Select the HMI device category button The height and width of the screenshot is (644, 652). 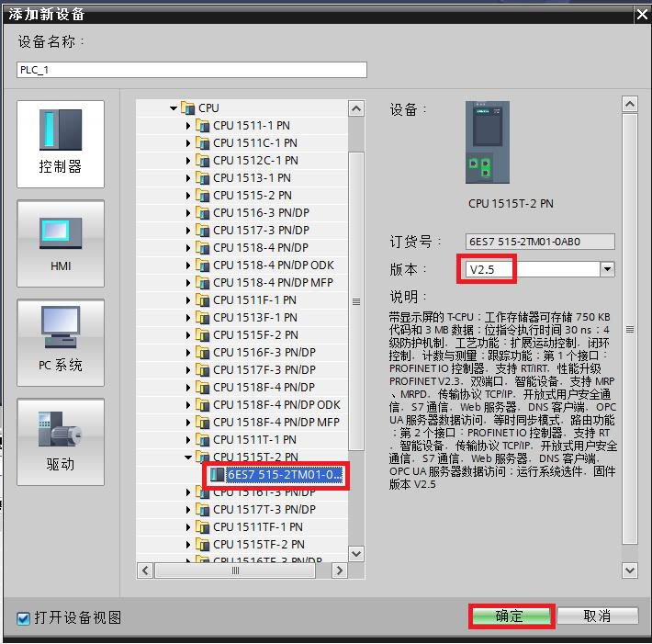pyautogui.click(x=61, y=243)
